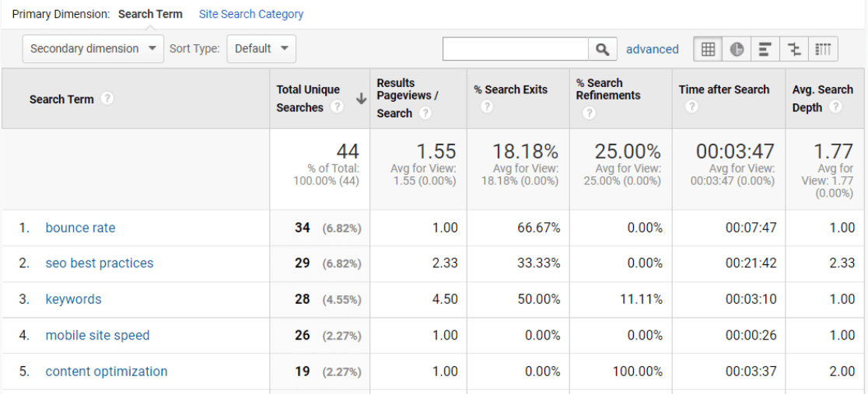
Task: Sort by Time after Search header
Action: pyautogui.click(x=723, y=89)
